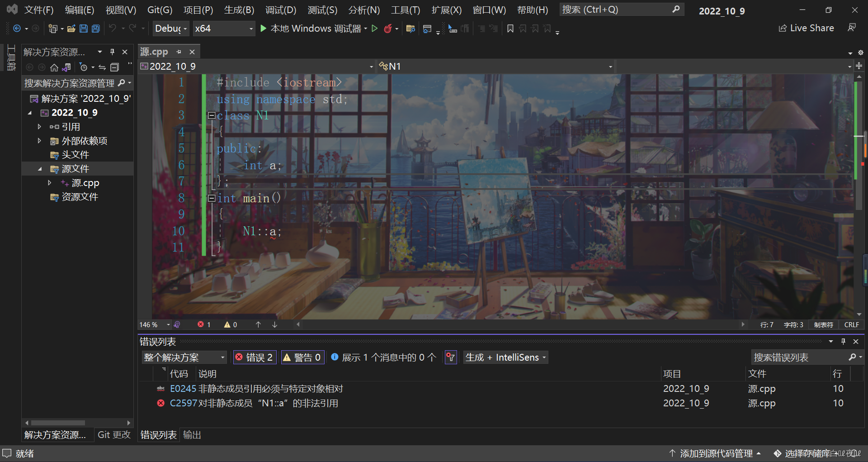Open the Debug configuration dropdown

point(171,29)
